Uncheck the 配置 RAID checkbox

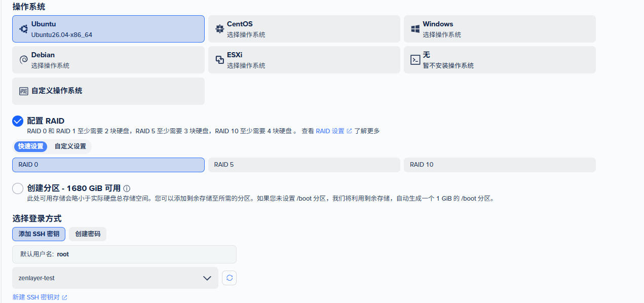coord(18,121)
